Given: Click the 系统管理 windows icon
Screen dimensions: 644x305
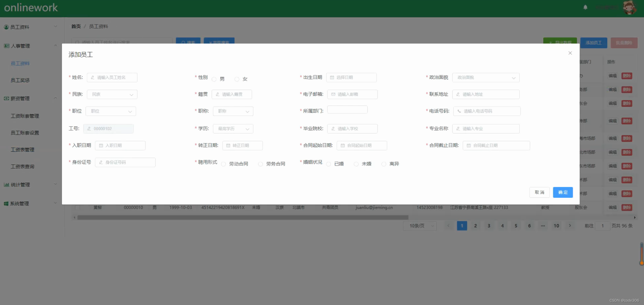Looking at the screenshot, I should pyautogui.click(x=6, y=203).
